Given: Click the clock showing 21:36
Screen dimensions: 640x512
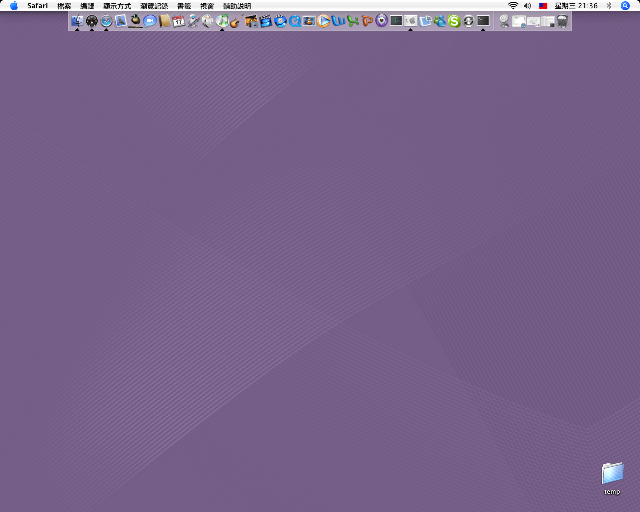Looking at the screenshot, I should (576, 6).
